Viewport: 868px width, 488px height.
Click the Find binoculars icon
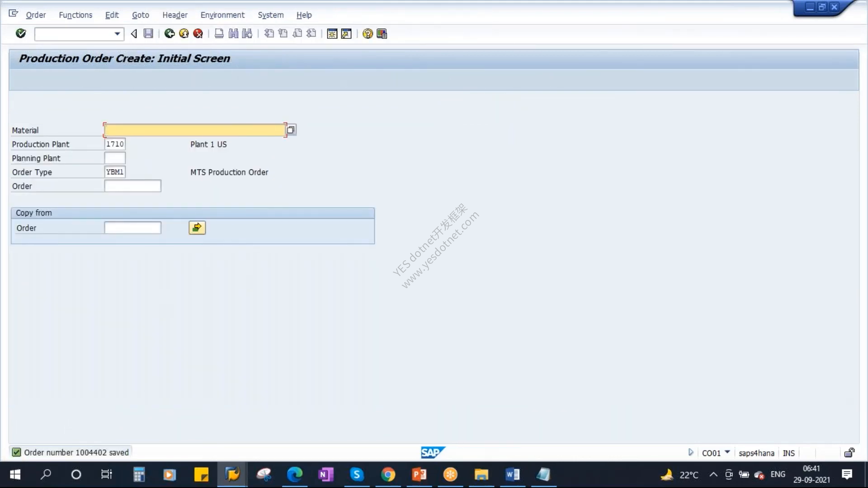pos(233,33)
